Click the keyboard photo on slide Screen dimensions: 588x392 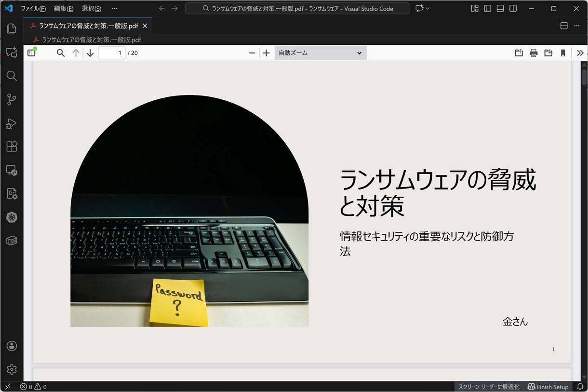point(189,211)
